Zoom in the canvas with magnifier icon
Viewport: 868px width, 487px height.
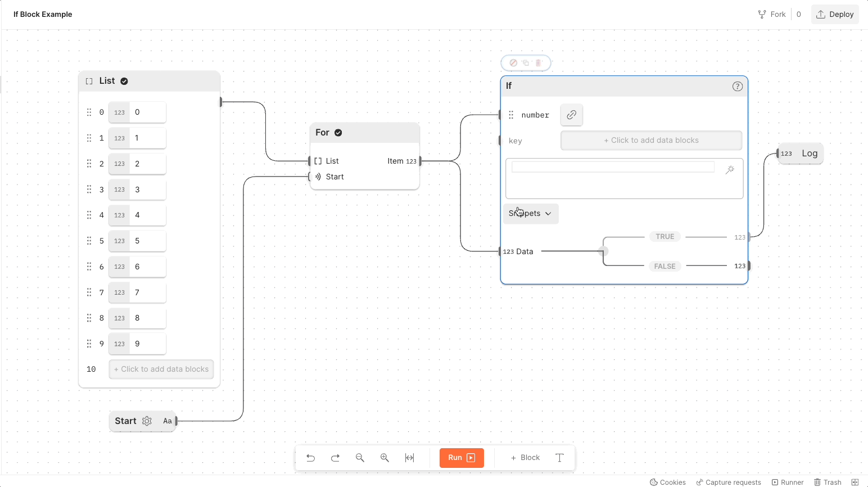click(385, 458)
